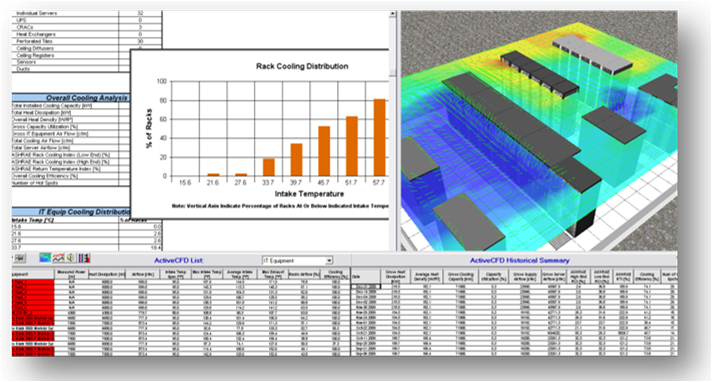Click the 33.7 bar in the chart
This screenshot has width=712, height=382.
(x=269, y=167)
